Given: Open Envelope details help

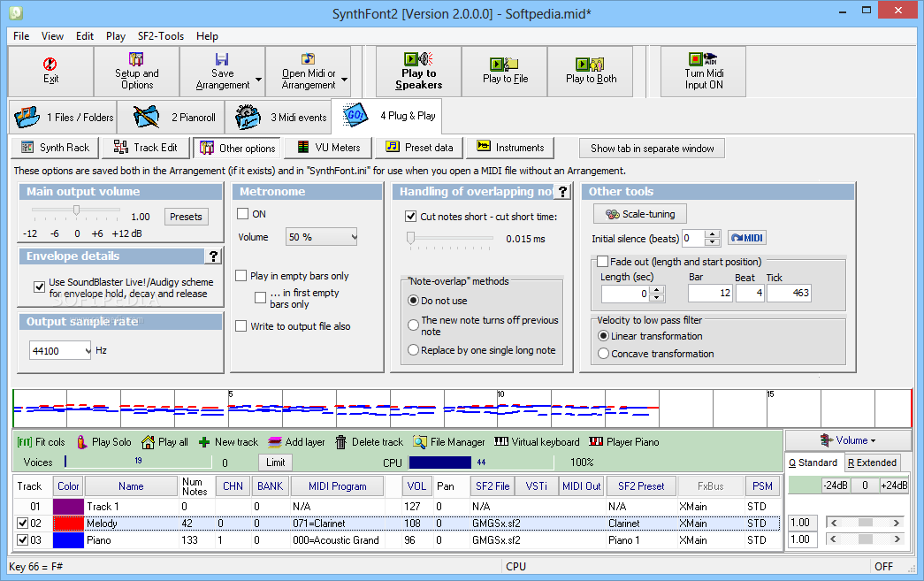Looking at the screenshot, I should pos(213,256).
